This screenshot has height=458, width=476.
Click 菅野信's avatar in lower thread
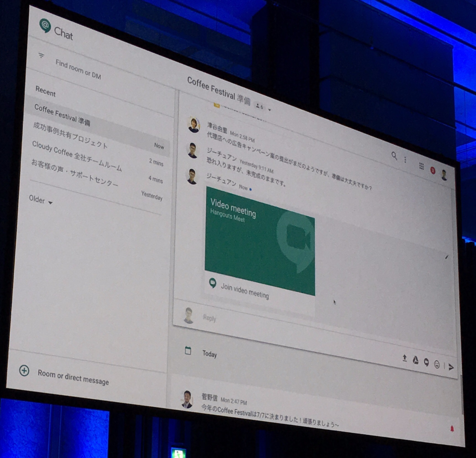pos(187,399)
